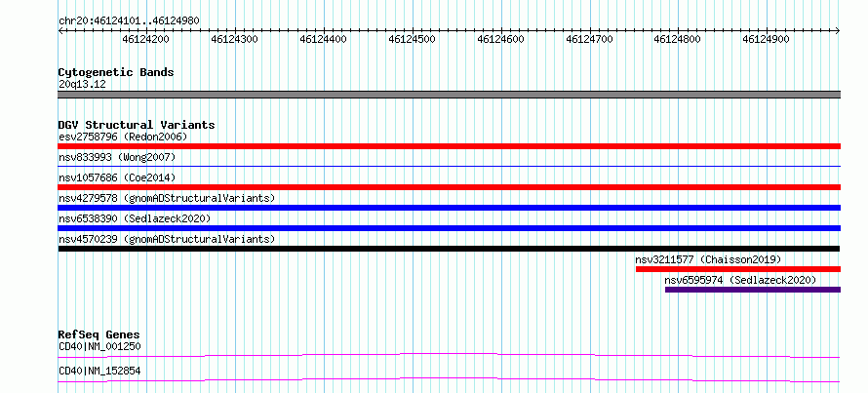The height and width of the screenshot is (393, 868).
Task: Select the RefSeq Genes track title
Action: click(99, 334)
